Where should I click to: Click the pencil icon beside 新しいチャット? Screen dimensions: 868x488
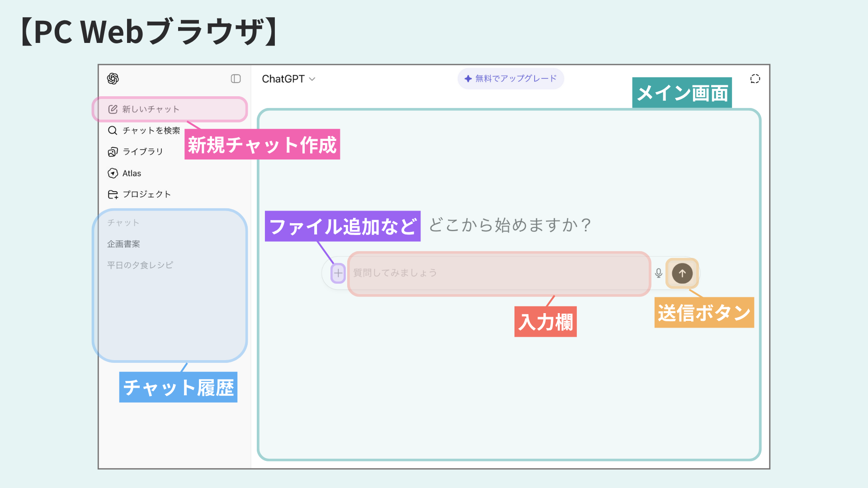click(x=113, y=109)
